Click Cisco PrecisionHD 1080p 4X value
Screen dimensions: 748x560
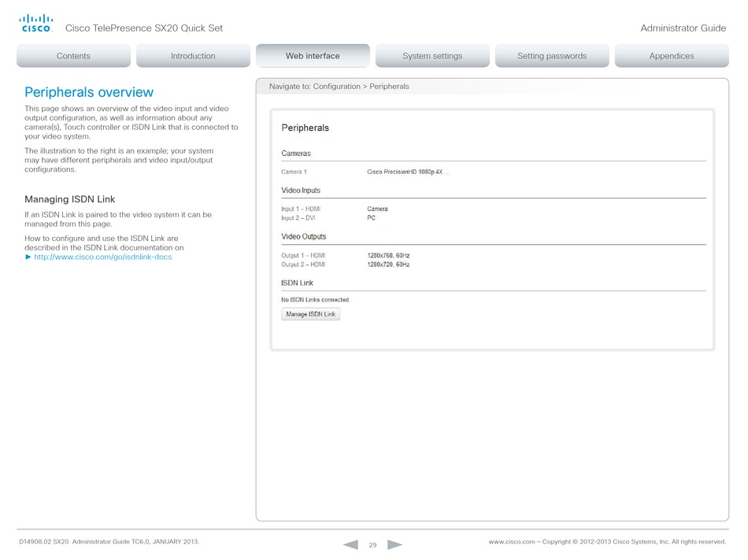[x=408, y=172]
